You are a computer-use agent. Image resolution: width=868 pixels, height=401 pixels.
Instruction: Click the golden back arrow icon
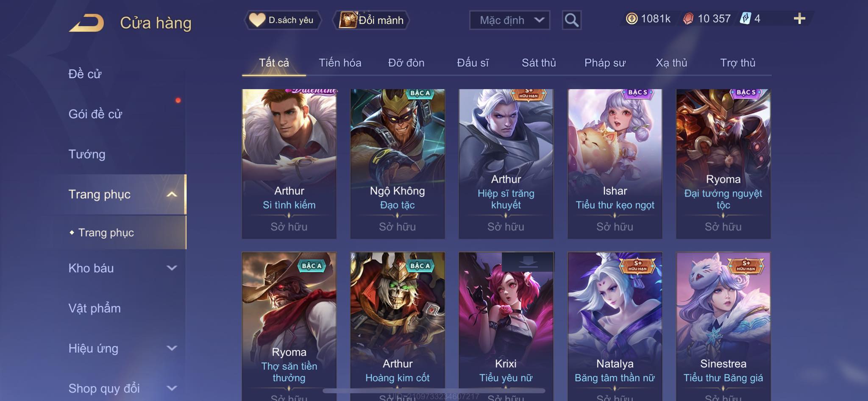point(87,23)
